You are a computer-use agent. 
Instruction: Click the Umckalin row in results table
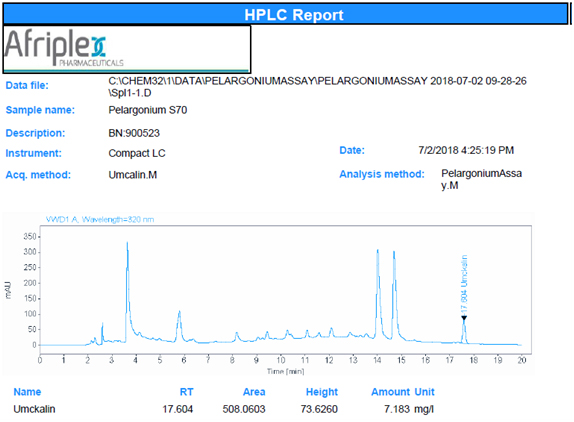point(224,409)
